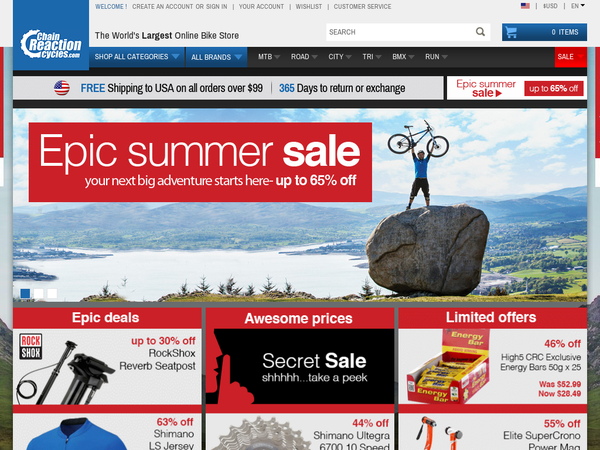Click the US flag country icon in header
The height and width of the screenshot is (450, 600).
pyautogui.click(x=525, y=6)
